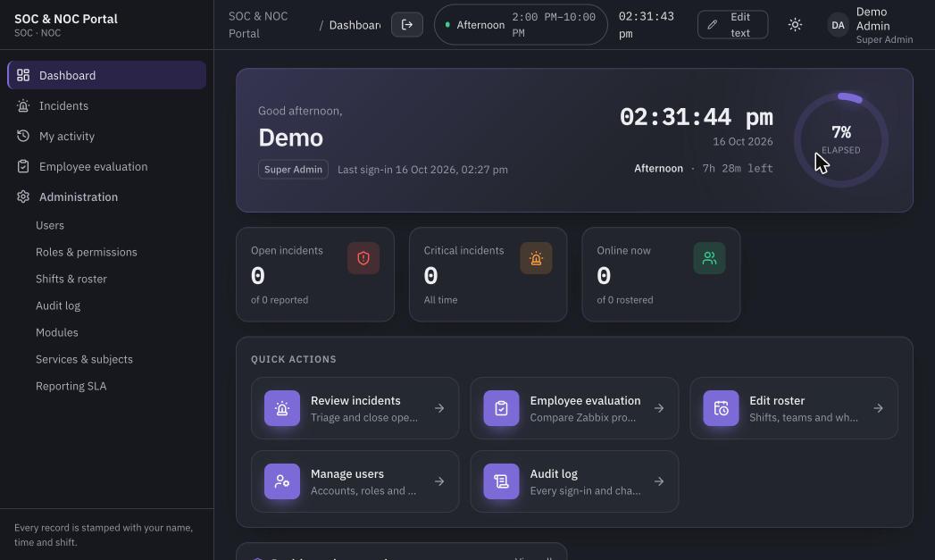Click the Manage users icon
Viewport: 935px width, 560px height.
pos(282,481)
